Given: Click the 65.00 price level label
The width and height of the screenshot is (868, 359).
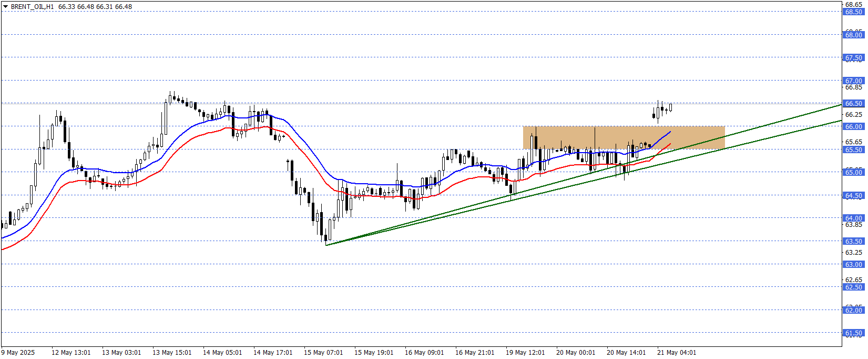Looking at the screenshot, I should click(x=853, y=173).
